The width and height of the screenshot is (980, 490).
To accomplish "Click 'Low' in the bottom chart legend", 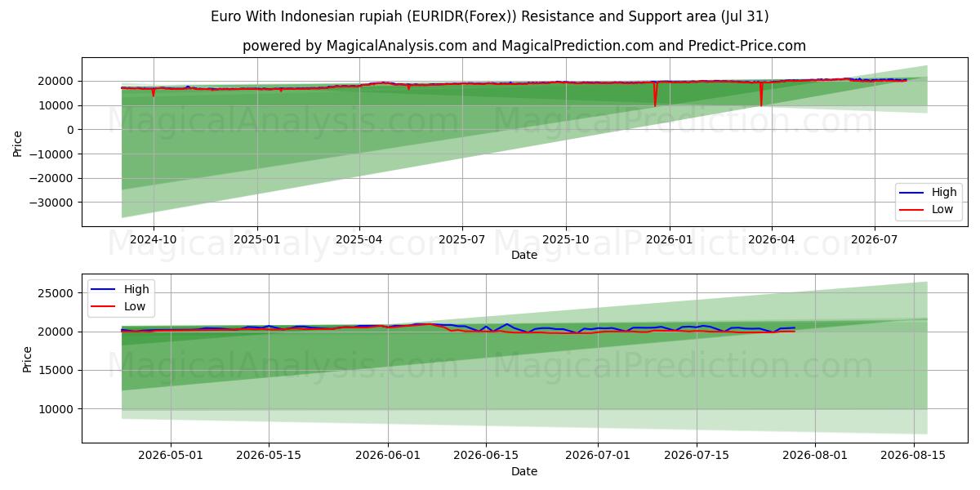I will 135,306.
